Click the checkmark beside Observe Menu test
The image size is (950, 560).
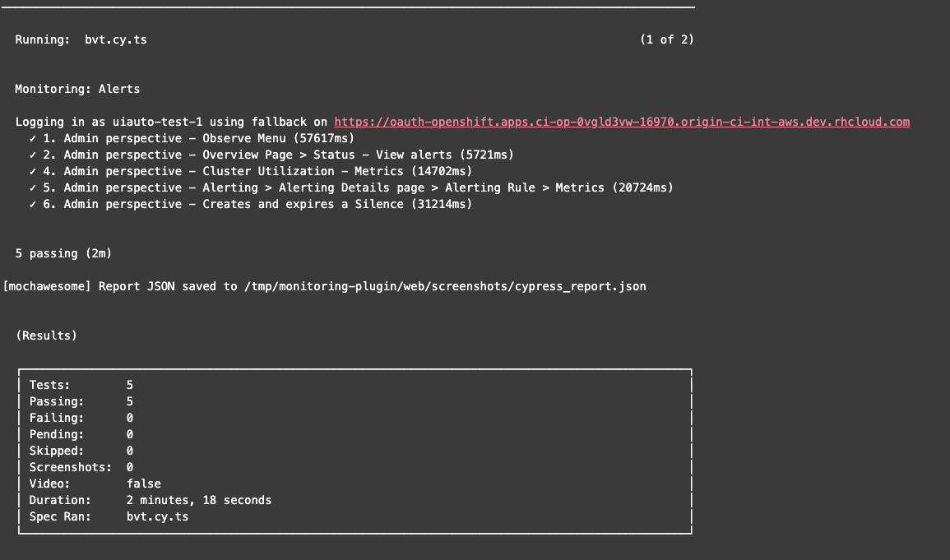33,138
